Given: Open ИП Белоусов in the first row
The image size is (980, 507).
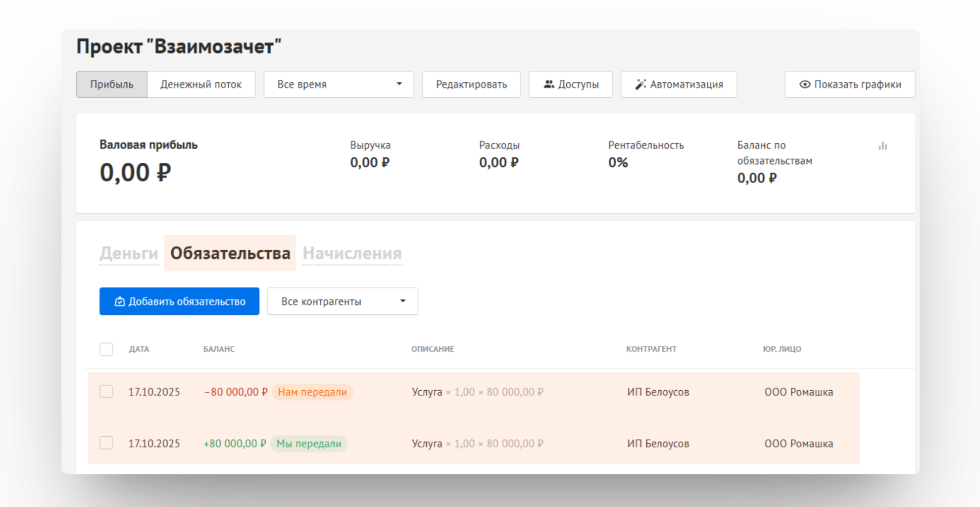Looking at the screenshot, I should pyautogui.click(x=658, y=392).
